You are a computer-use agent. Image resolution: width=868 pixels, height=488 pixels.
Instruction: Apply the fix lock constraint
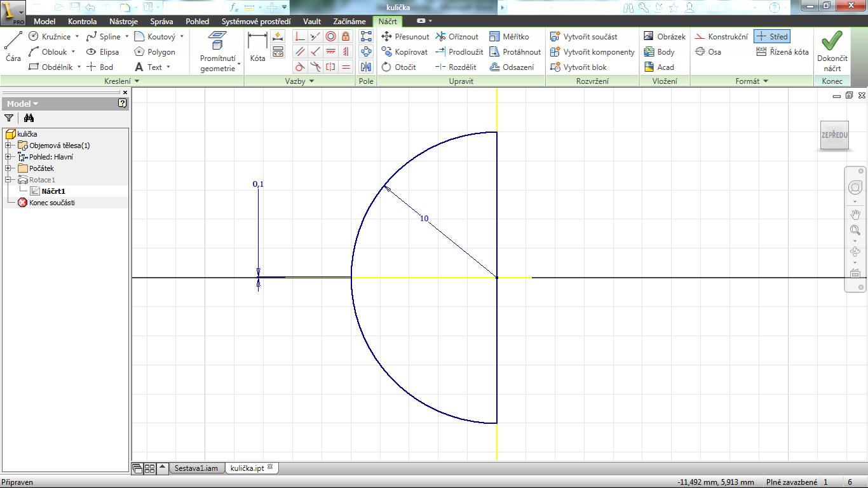345,36
